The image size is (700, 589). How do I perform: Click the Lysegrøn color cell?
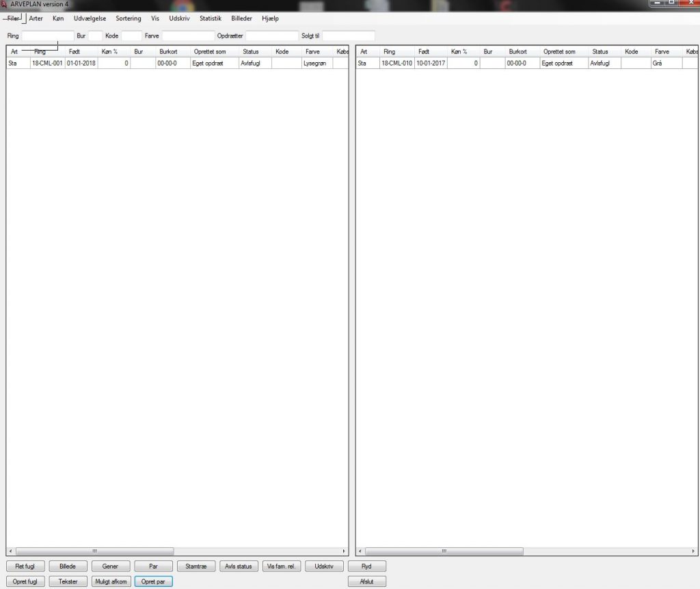(317, 64)
